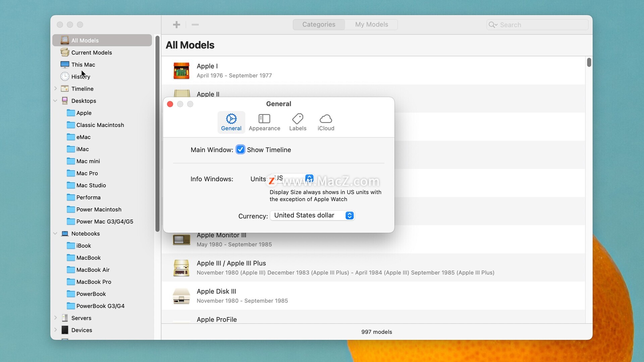The width and height of the screenshot is (644, 362).
Task: Collapse the Notebooks sidebar group
Action: [55, 233]
